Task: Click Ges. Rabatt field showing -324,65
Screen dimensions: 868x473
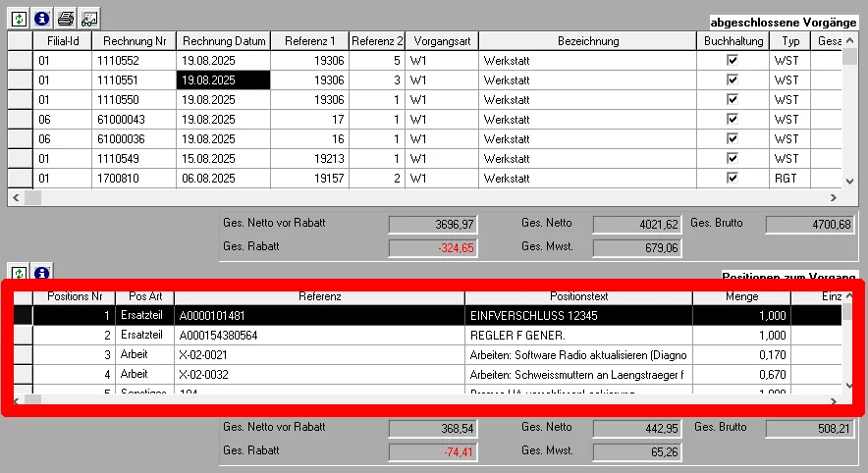Action: point(433,248)
